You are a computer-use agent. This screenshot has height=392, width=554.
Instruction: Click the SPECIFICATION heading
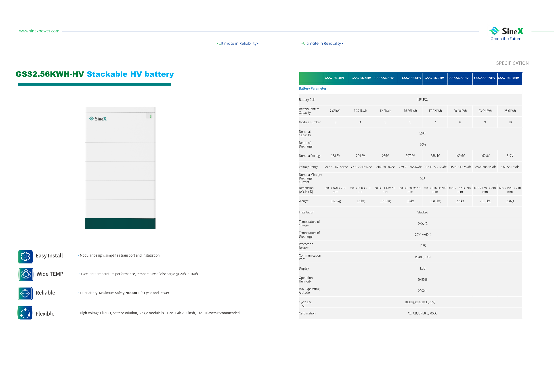[512, 63]
